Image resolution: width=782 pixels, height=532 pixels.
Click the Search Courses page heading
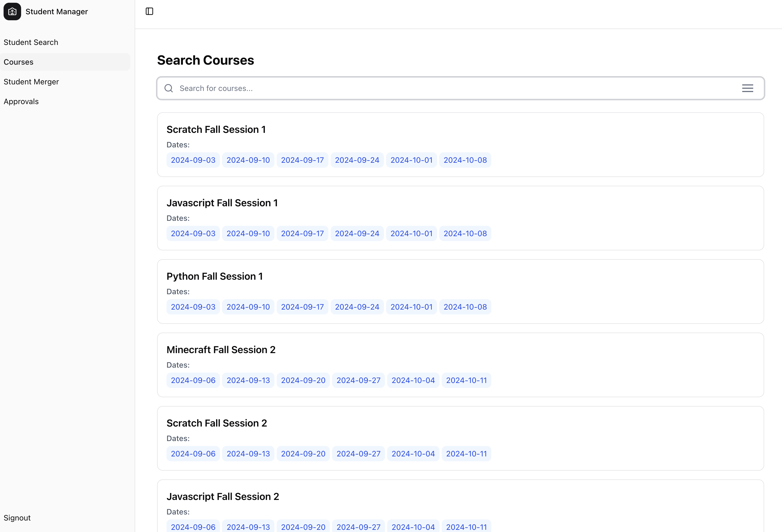point(206,60)
